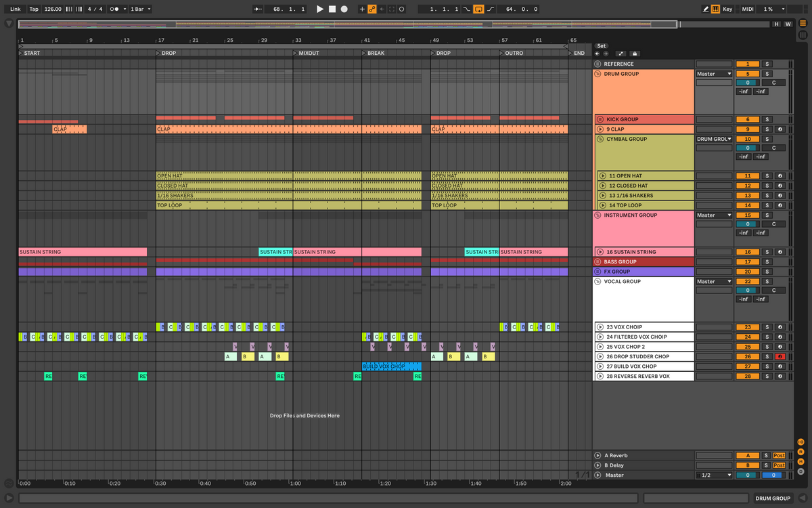Toggle the arrangement Loop switch

click(478, 9)
